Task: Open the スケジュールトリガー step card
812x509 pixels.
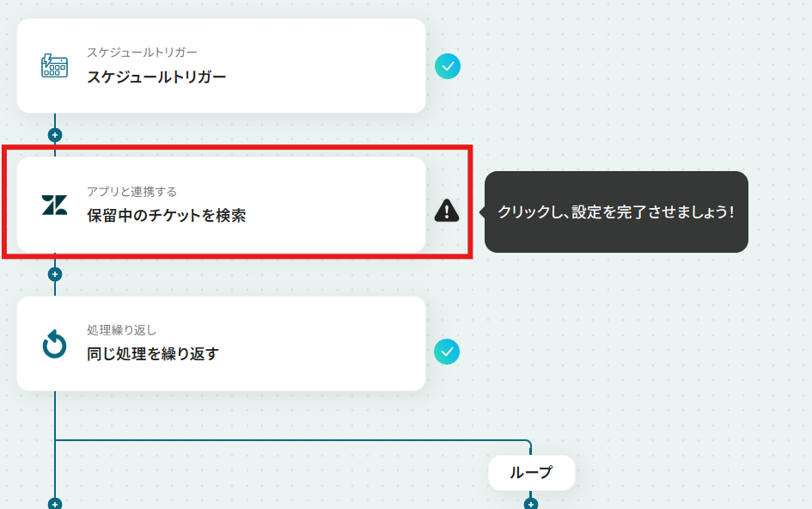Action: [221, 66]
